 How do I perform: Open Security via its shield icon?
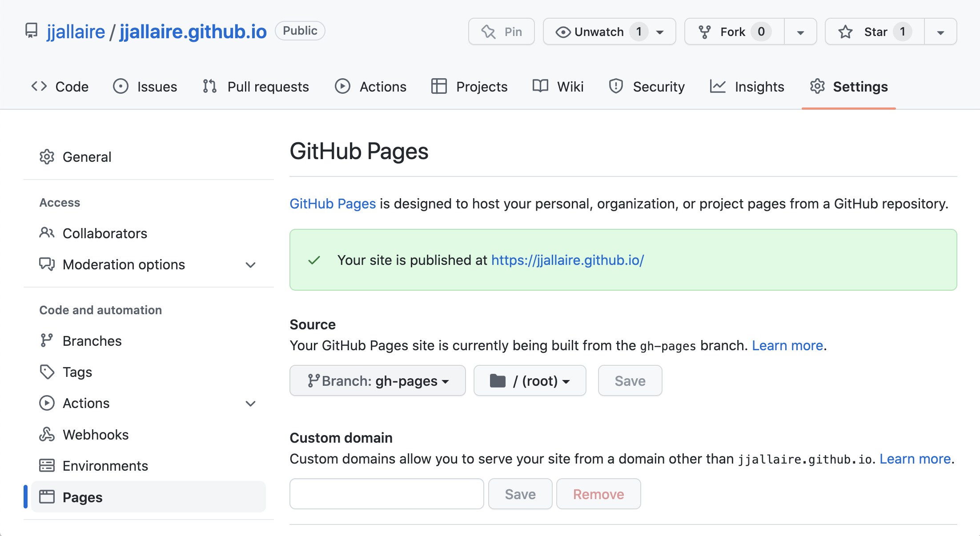pos(616,86)
